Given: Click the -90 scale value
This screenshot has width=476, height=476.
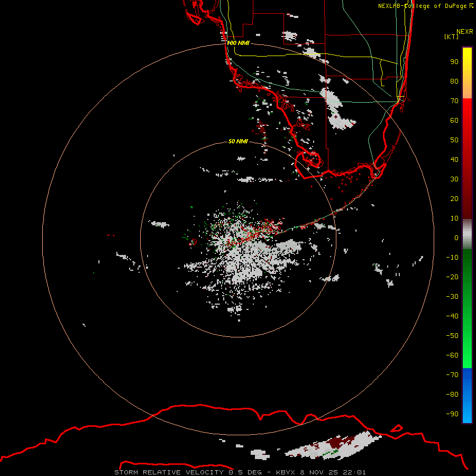Looking at the screenshot, I should point(452,414).
